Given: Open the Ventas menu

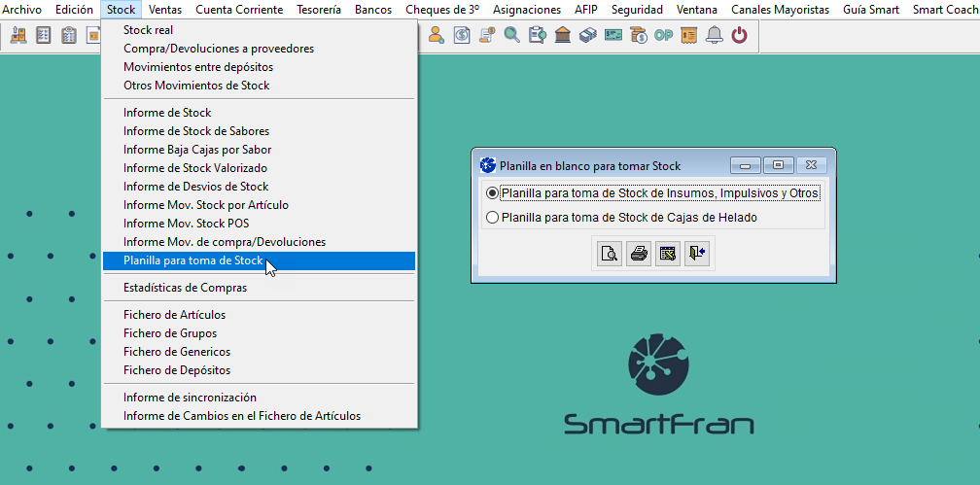Looking at the screenshot, I should tap(165, 10).
